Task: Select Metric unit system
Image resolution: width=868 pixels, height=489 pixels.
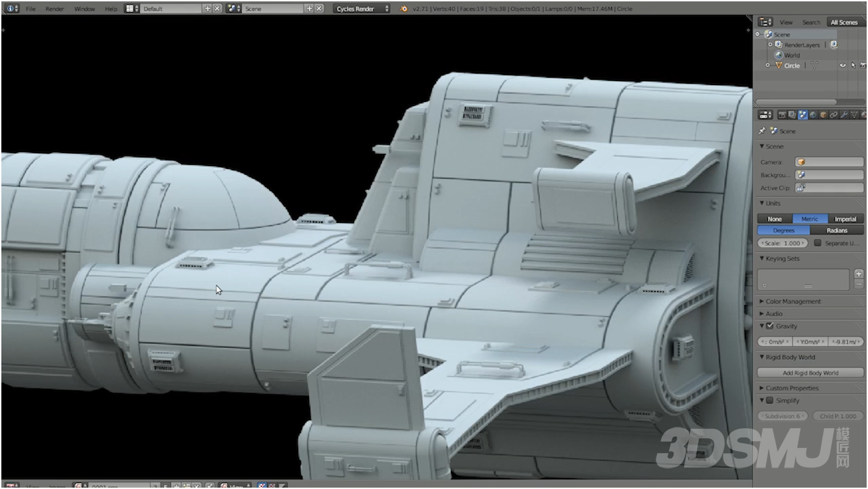Action: coord(810,219)
